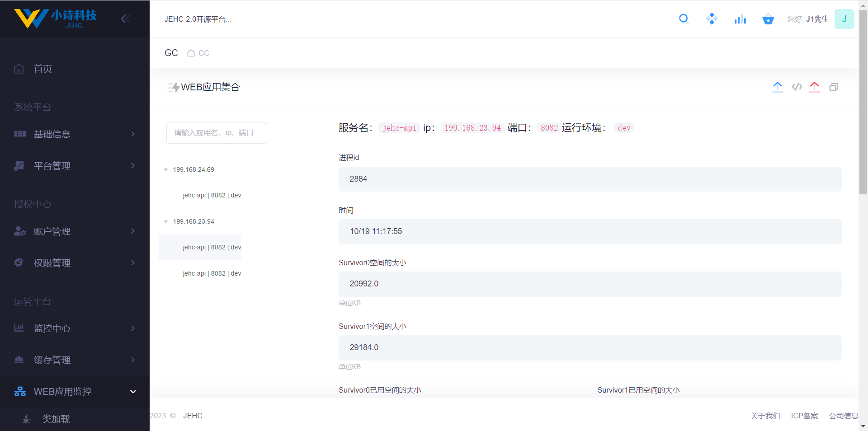The height and width of the screenshot is (431, 868).
Task: Click the four-diamond apps icon in header
Action: click(712, 19)
